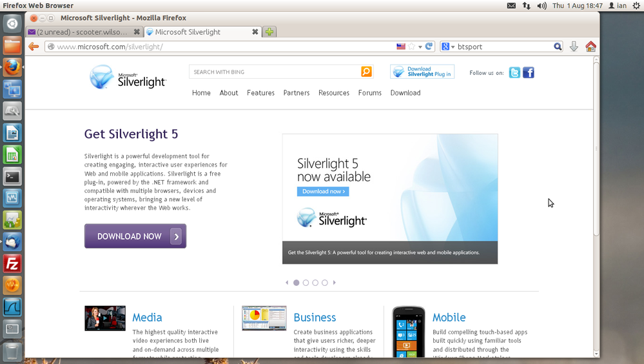Viewport: 644px width, 364px height.
Task: Open the network indicator in the top panel
Action: click(x=526, y=5)
